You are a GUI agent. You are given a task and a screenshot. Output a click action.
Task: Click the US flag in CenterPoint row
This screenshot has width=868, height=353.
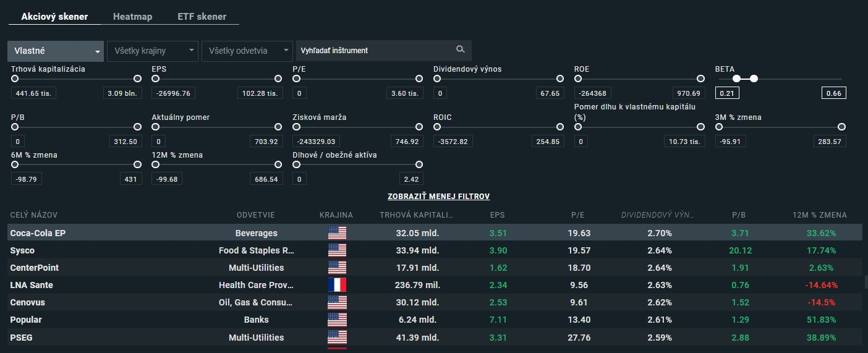337,268
